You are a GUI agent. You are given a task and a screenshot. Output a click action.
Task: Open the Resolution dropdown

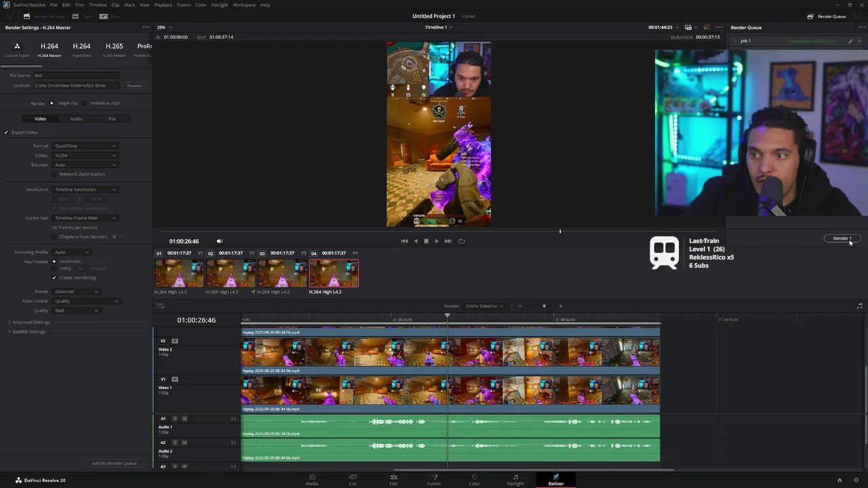point(85,190)
